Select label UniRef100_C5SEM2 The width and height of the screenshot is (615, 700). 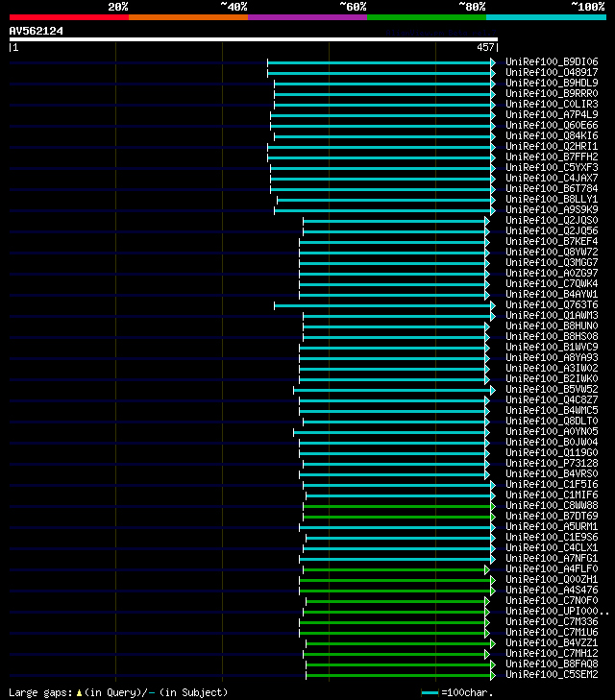(552, 674)
